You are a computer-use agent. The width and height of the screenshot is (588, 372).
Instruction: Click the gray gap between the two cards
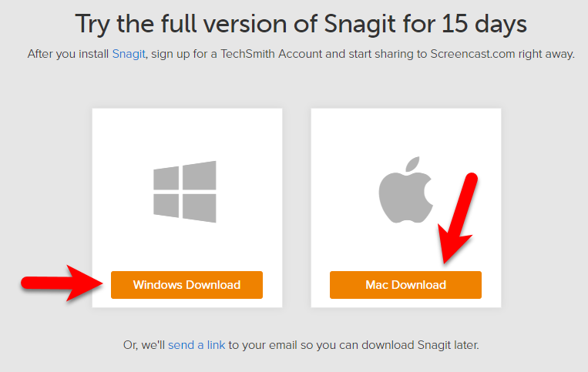click(x=297, y=208)
